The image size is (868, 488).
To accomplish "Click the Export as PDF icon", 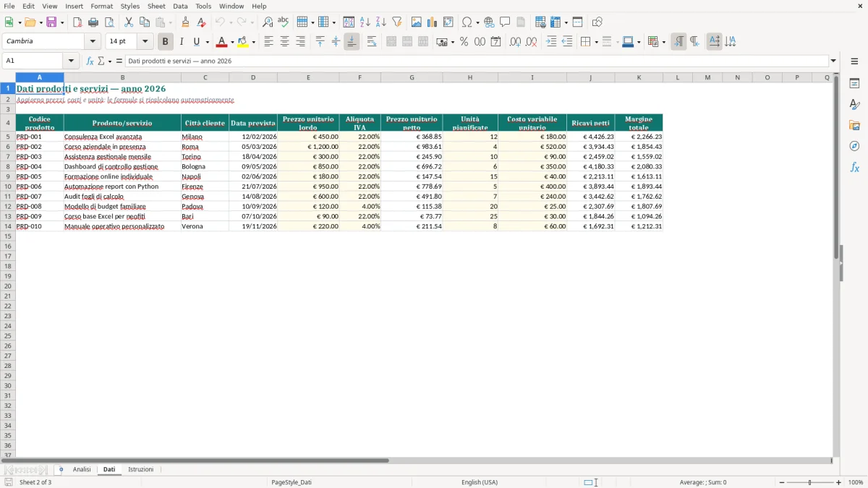I will pos(77,22).
